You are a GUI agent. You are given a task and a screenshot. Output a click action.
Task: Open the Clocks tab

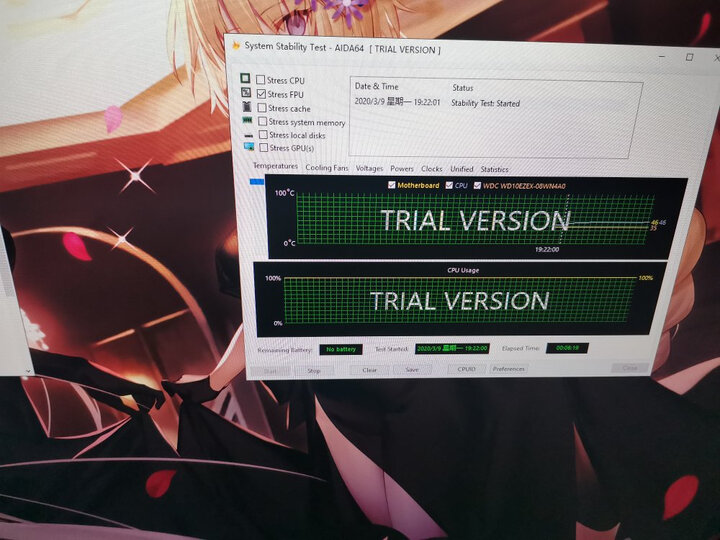click(x=432, y=169)
